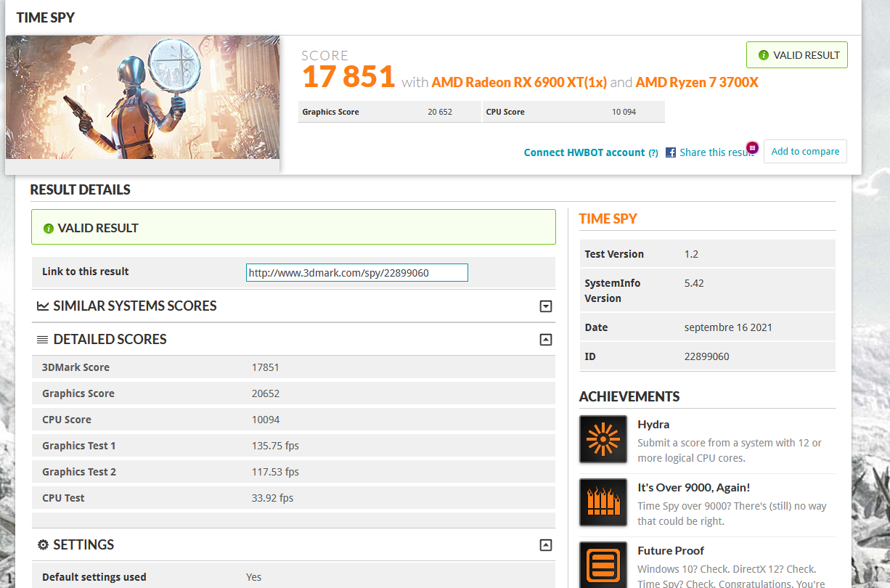890x588 pixels.
Task: Click the It's Over 9000, Again! achievement icon
Action: coord(603,502)
